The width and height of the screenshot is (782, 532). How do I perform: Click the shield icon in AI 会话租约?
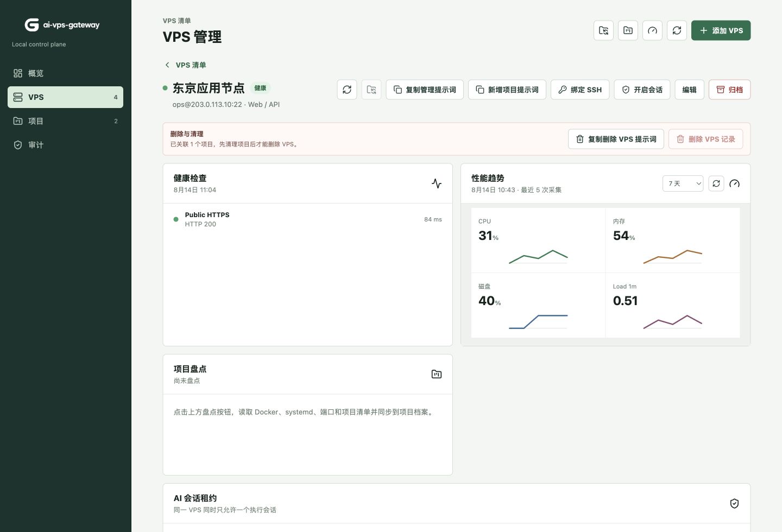point(734,503)
